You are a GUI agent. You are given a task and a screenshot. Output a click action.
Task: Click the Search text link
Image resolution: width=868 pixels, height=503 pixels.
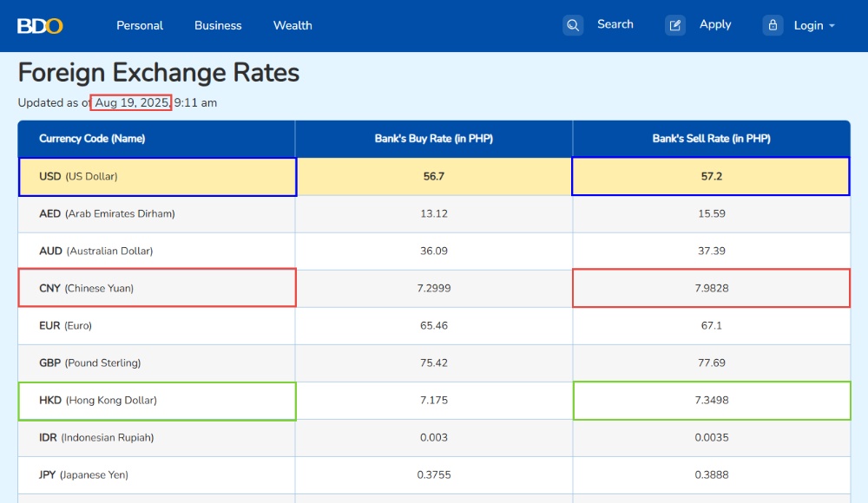(615, 24)
